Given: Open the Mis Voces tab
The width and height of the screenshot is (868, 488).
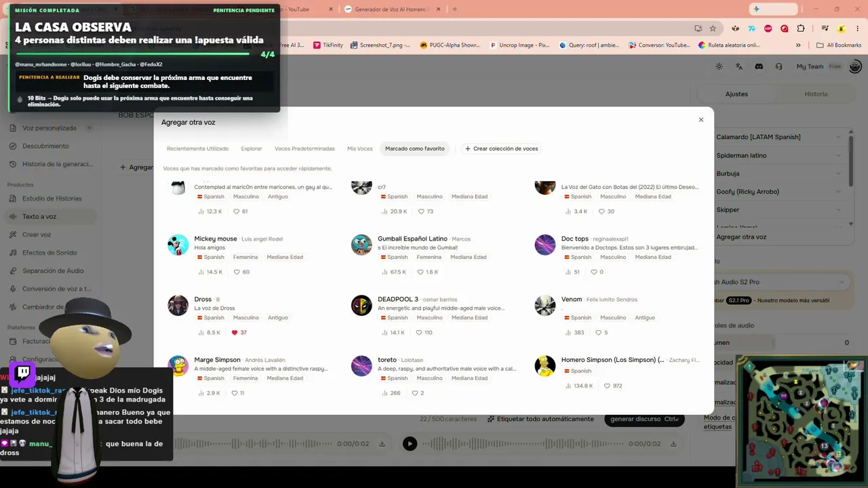Looking at the screenshot, I should click(360, 148).
